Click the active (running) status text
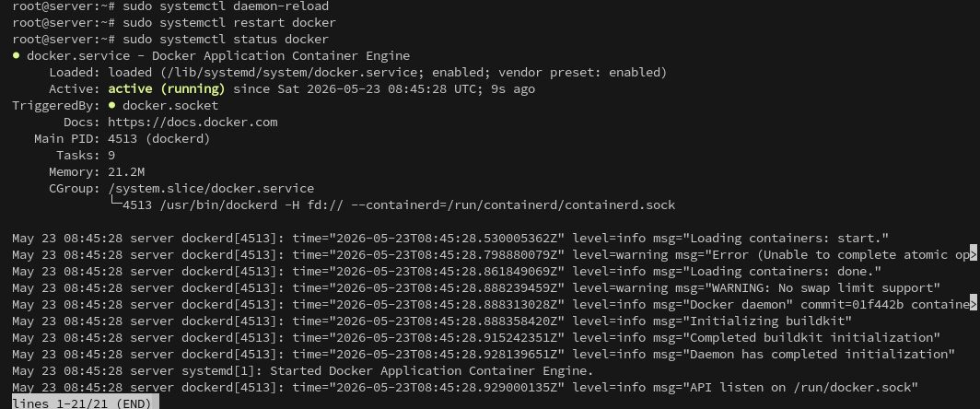Screen dimensions: 980x409 click(166, 88)
